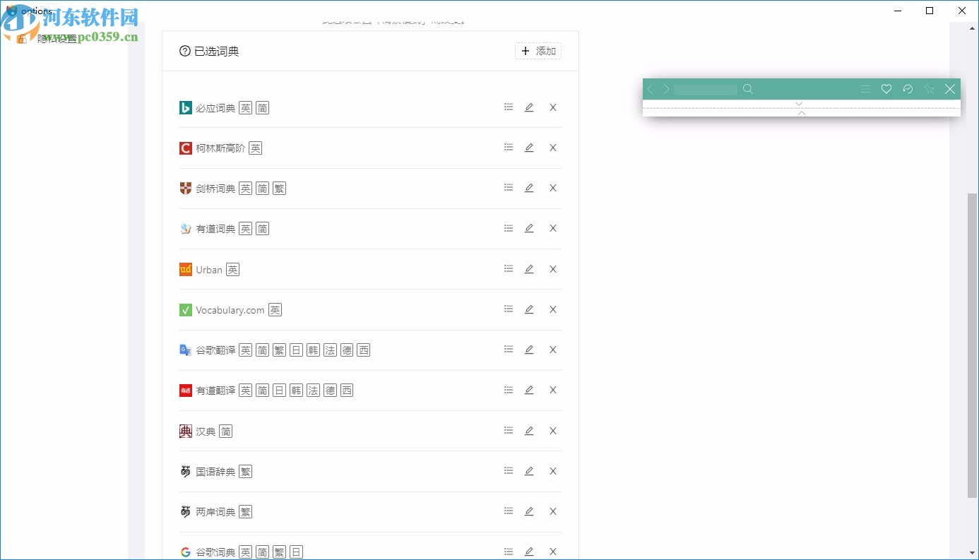Click the history icon in the green panel
The width and height of the screenshot is (979, 560).
click(908, 89)
